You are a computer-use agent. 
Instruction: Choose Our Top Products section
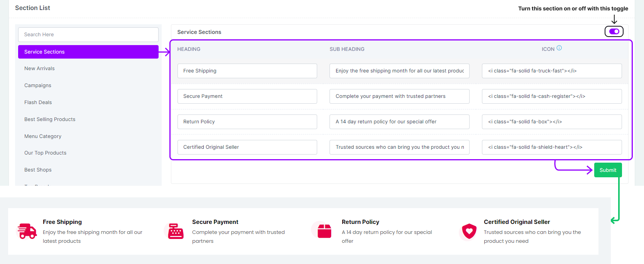(46, 153)
